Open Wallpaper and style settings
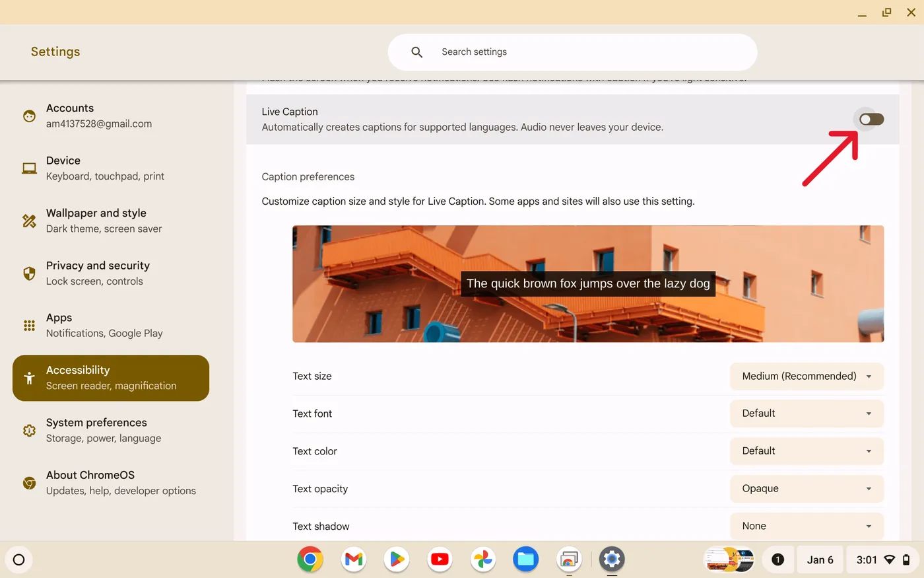924x578 pixels. point(111,221)
